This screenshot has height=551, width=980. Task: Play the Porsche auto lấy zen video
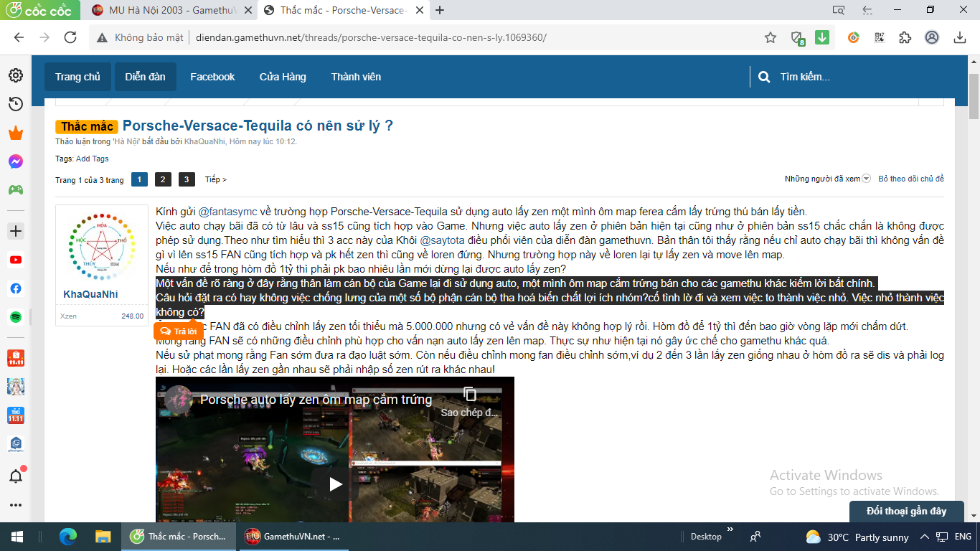point(335,484)
